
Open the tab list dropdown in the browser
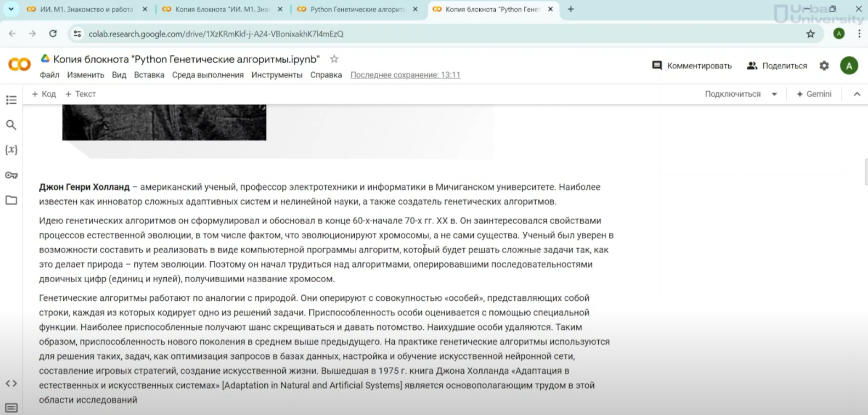pyautogui.click(x=11, y=9)
